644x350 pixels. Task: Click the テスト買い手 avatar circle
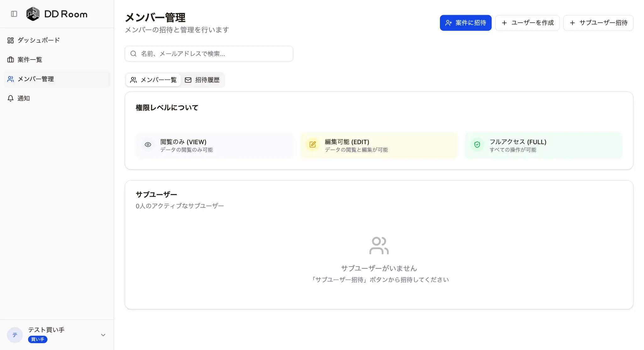coord(15,335)
